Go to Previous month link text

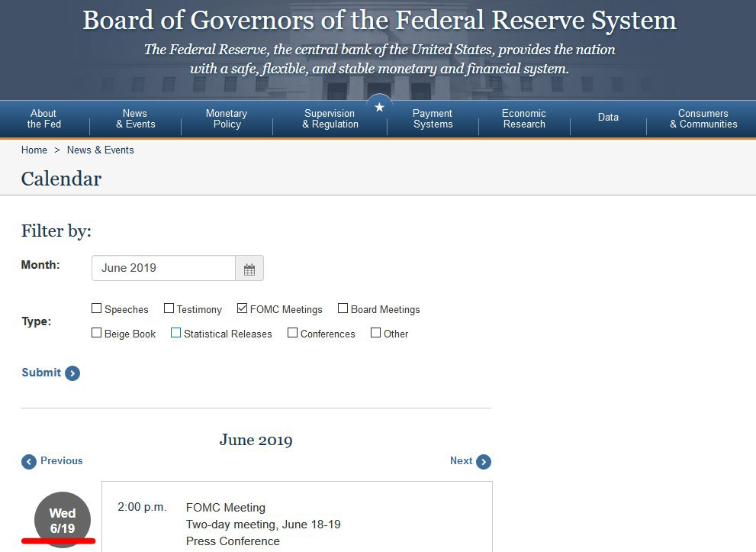coord(61,461)
